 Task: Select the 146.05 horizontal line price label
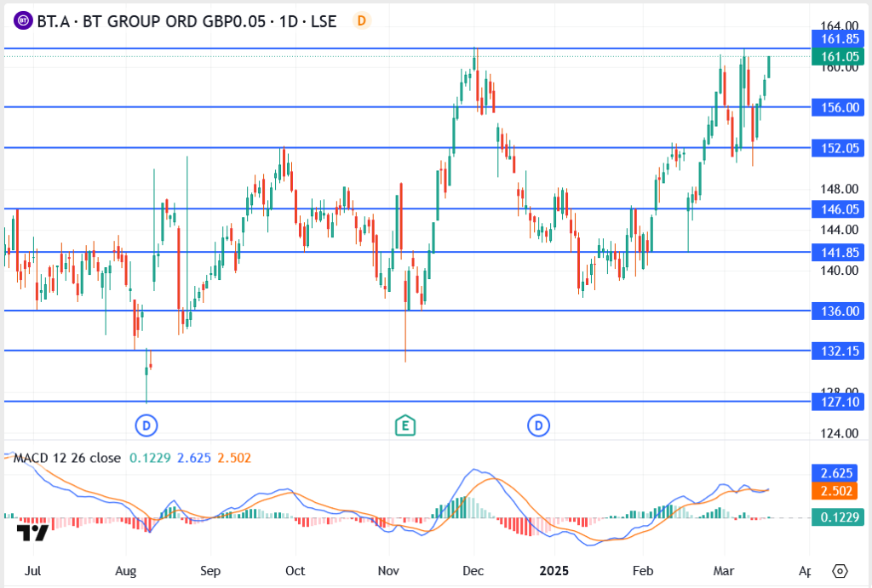click(x=839, y=208)
